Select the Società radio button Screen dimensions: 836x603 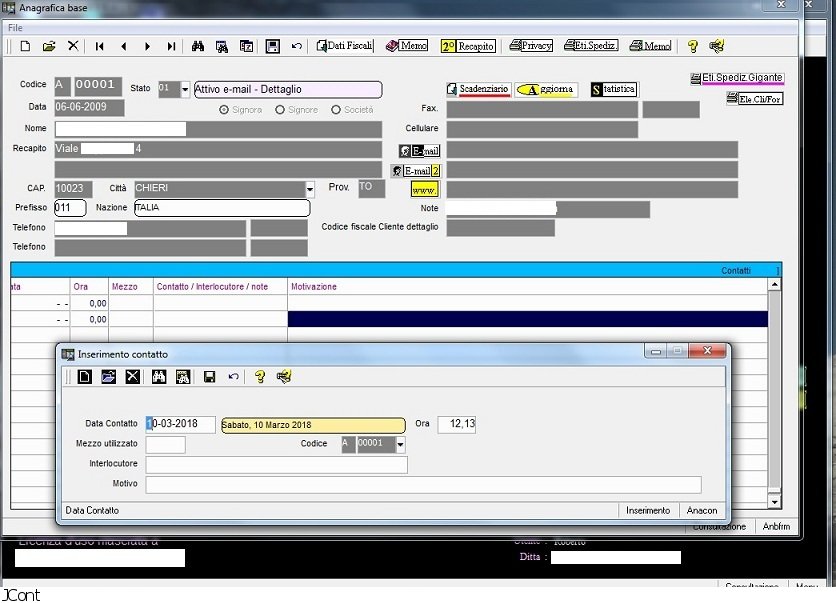[336, 109]
